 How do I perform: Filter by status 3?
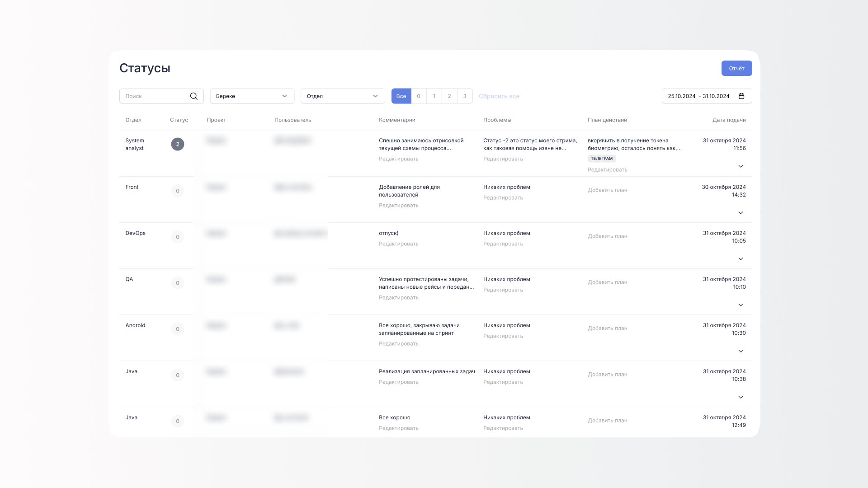pos(465,96)
